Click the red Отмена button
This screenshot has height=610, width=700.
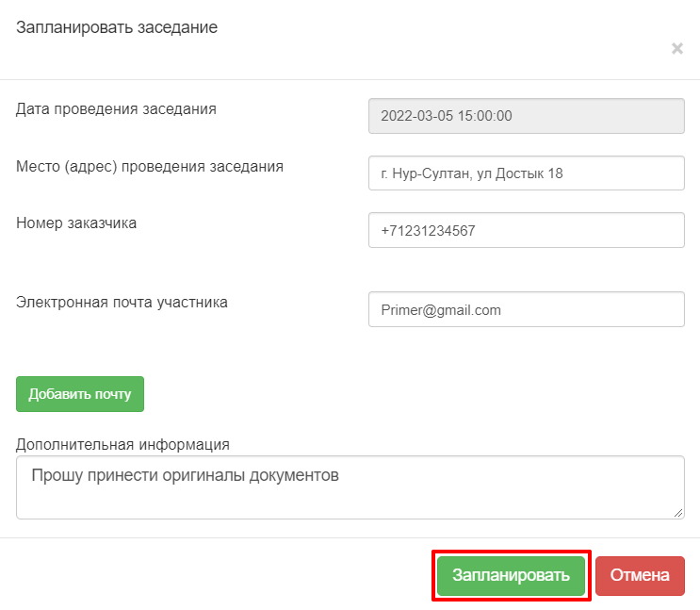coord(640,575)
